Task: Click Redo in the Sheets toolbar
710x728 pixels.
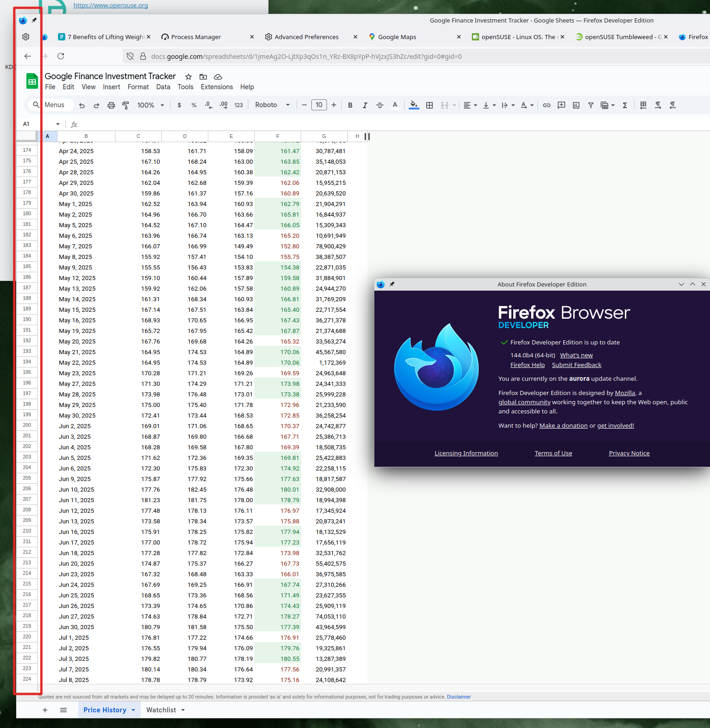Action: [97, 105]
